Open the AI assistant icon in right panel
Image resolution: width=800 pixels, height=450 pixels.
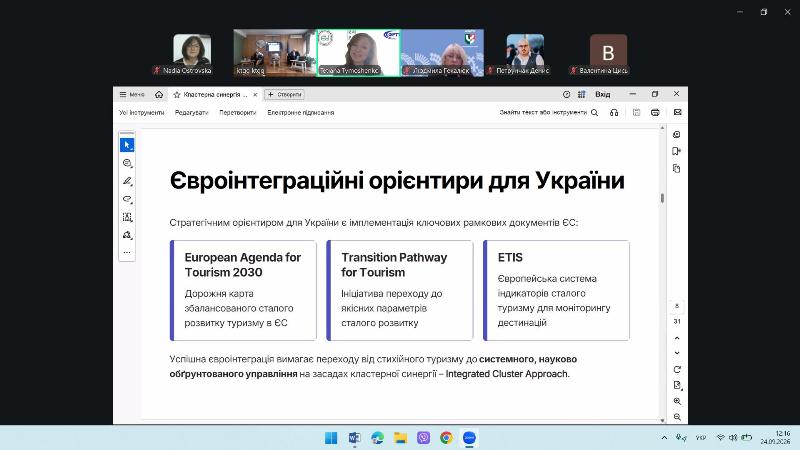[677, 135]
